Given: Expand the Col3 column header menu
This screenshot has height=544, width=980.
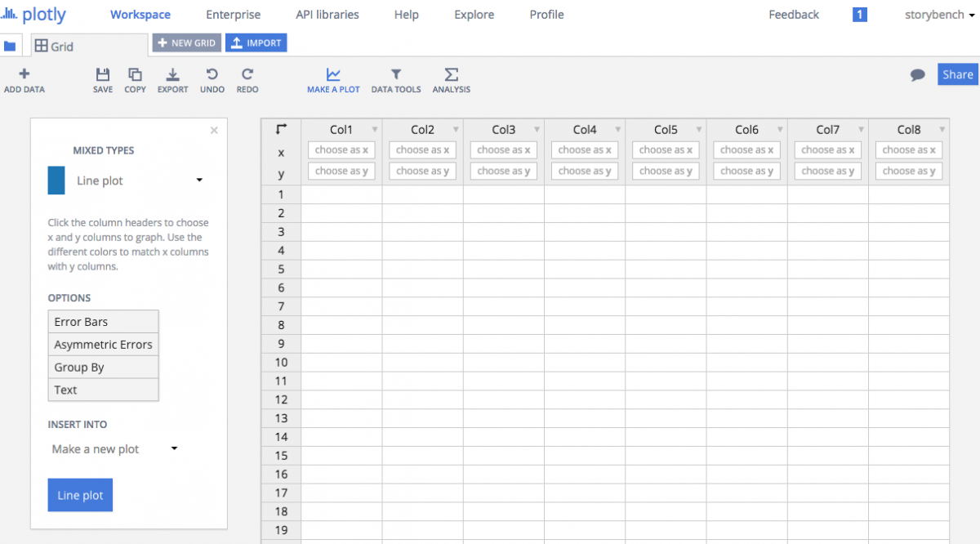Looking at the screenshot, I should tap(537, 128).
